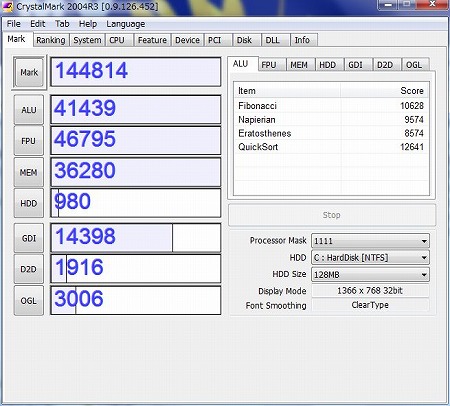Image resolution: width=450 pixels, height=406 pixels.
Task: Open the Help menu
Action: [x=88, y=24]
